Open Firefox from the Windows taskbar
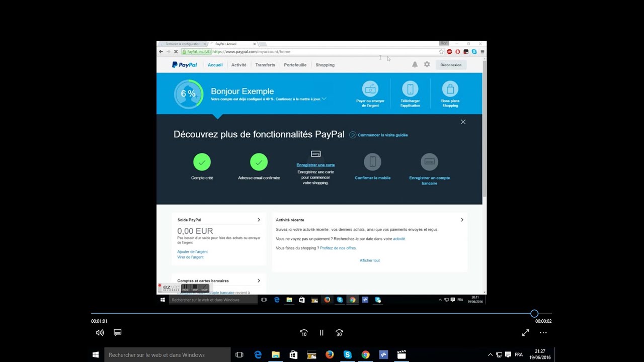This screenshot has height=362, width=644. click(330, 354)
